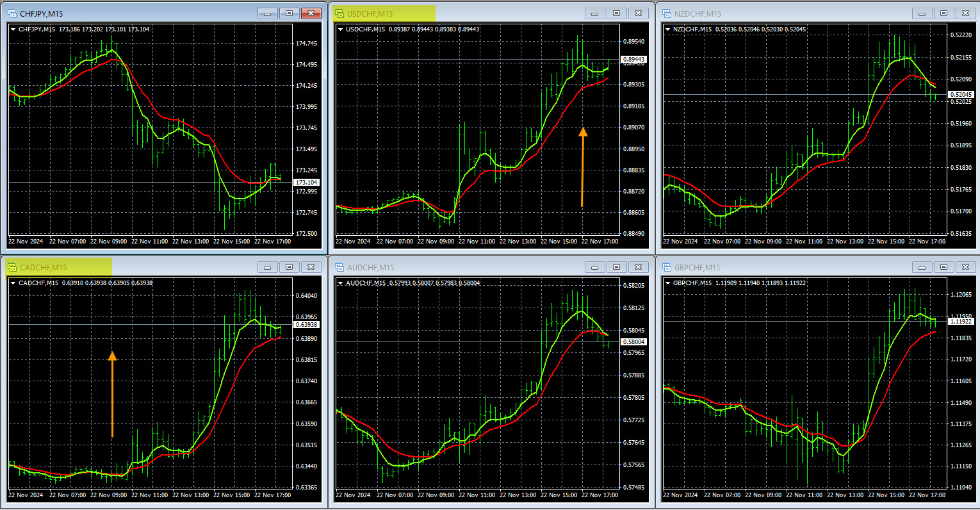Maximize the USDCHF chart window
The image size is (980, 510).
(616, 13)
